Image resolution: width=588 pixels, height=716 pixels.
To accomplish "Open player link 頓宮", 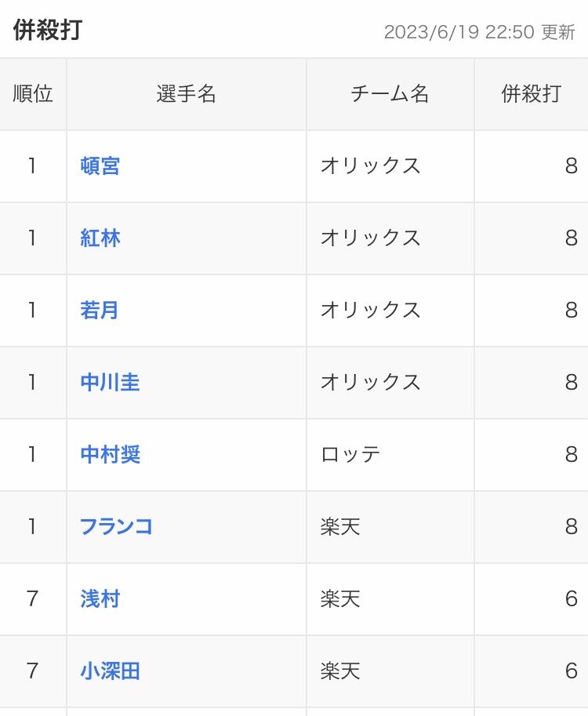I will point(100,165).
